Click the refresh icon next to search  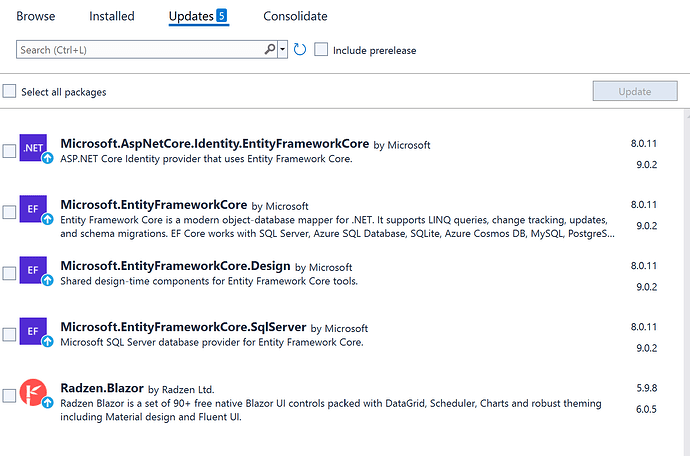click(300, 49)
